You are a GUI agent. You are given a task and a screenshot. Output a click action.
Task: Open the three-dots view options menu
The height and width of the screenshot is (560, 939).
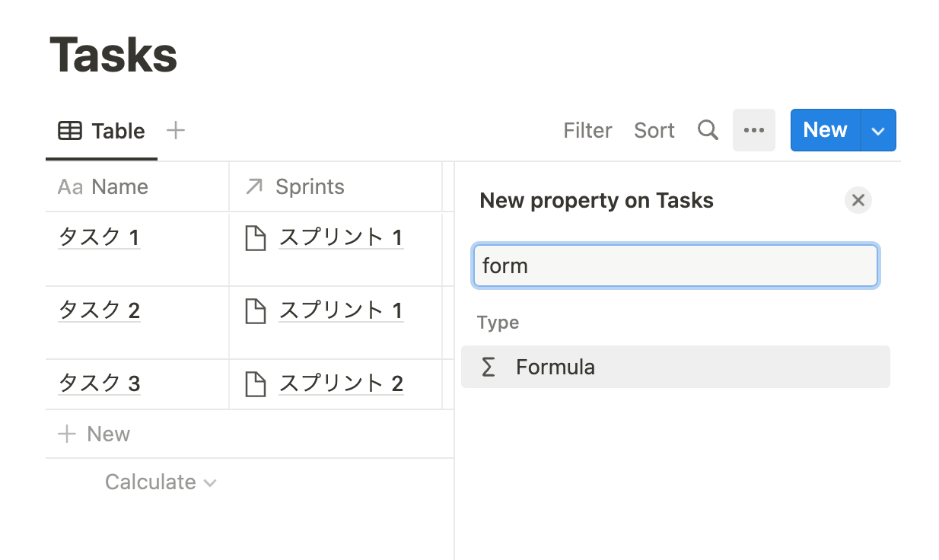click(753, 130)
